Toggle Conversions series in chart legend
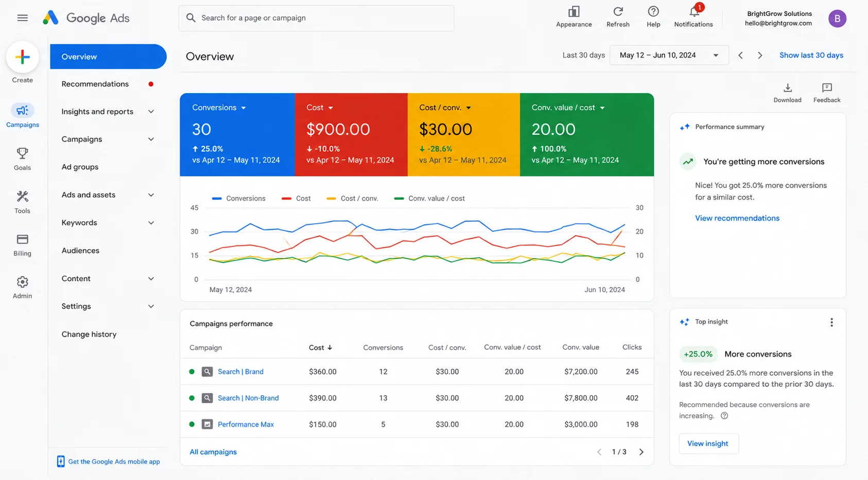 (x=238, y=199)
